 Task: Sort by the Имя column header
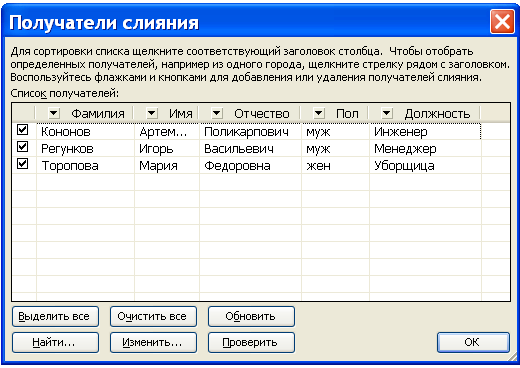[180, 114]
